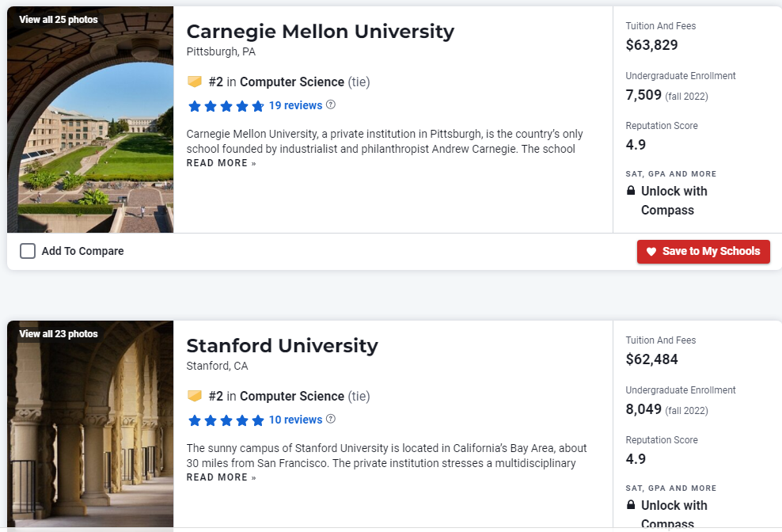Click Stanford's Computer Science ranking text
The width and height of the screenshot is (782, 532).
(x=289, y=397)
